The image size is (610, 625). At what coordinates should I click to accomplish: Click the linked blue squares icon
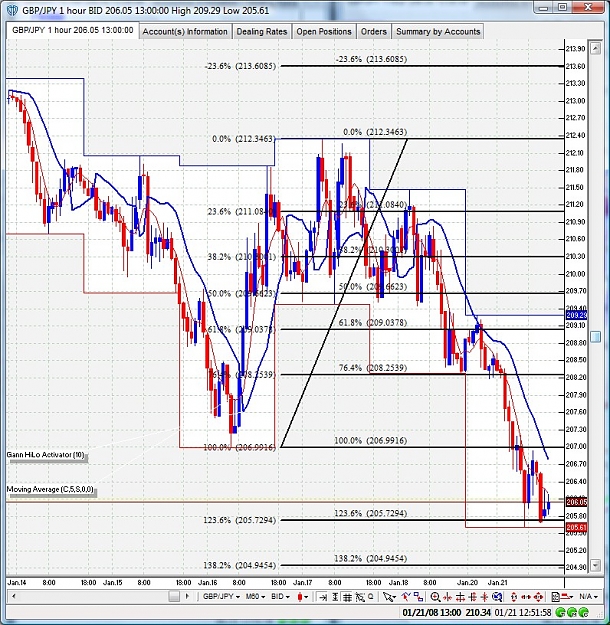pyautogui.click(x=418, y=597)
